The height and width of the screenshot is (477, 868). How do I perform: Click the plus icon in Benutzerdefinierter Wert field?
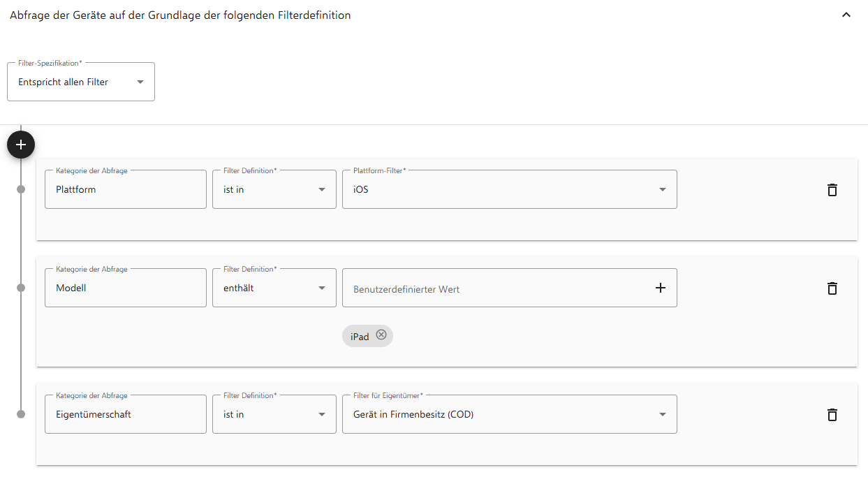click(x=660, y=288)
